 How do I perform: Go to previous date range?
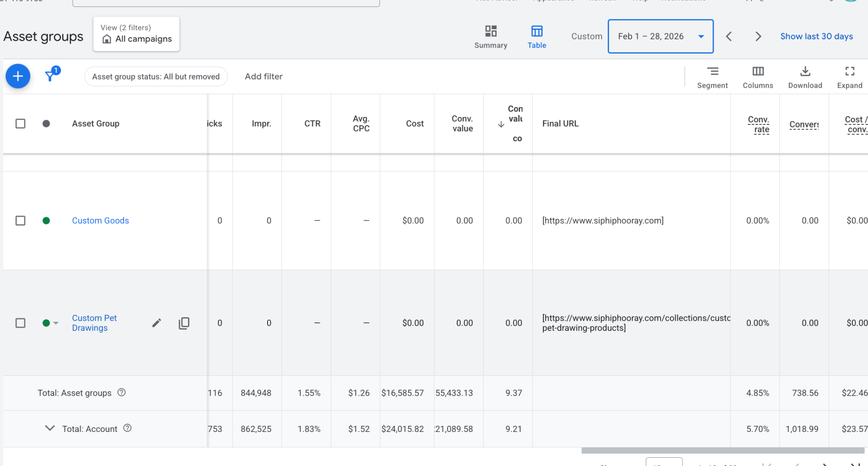point(729,36)
